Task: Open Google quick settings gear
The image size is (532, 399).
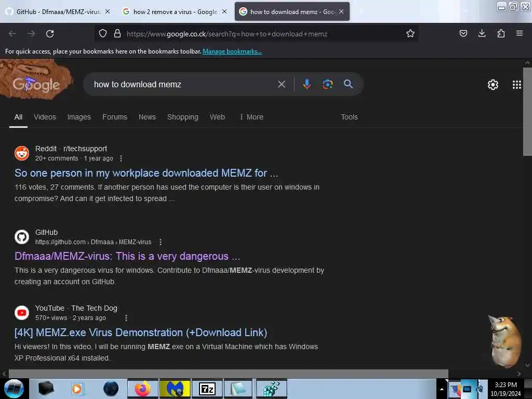Action: 493,85
